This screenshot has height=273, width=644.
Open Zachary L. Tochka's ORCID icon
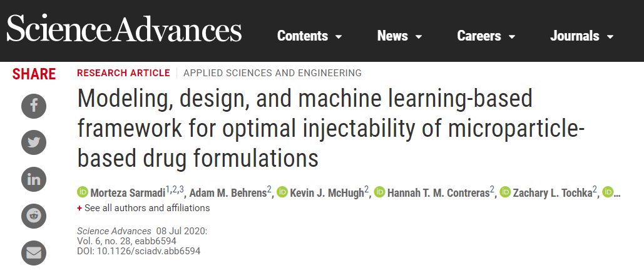click(x=505, y=192)
